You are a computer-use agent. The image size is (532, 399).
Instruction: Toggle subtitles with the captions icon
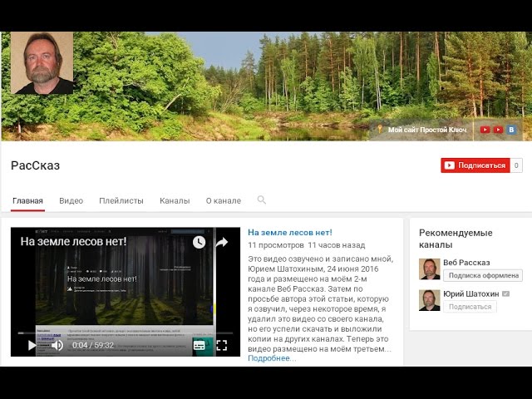(x=199, y=346)
